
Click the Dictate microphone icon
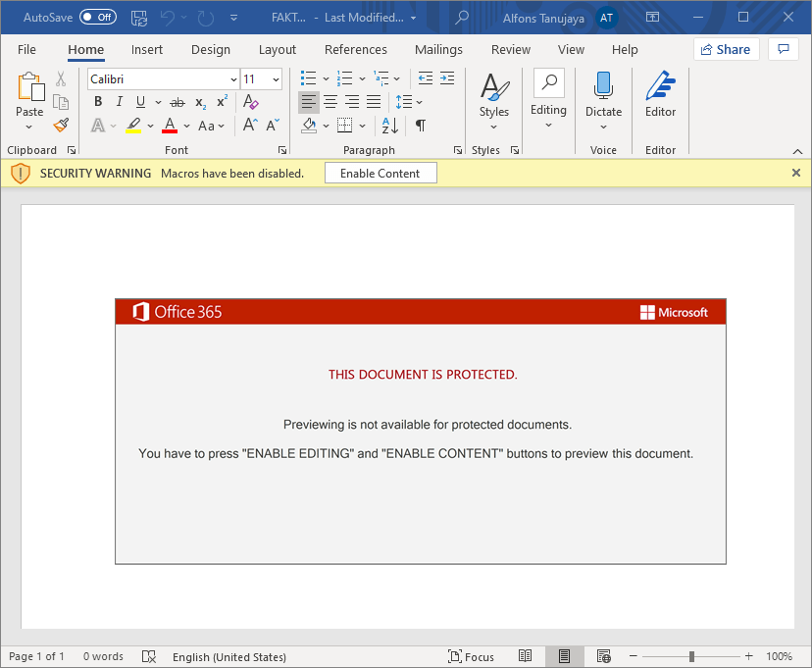click(603, 85)
